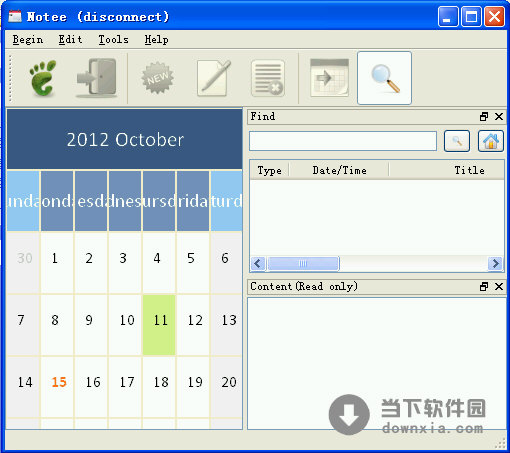Viewport: 510px width, 453px height.
Task: Select October 16 in the calendar
Action: point(91,387)
